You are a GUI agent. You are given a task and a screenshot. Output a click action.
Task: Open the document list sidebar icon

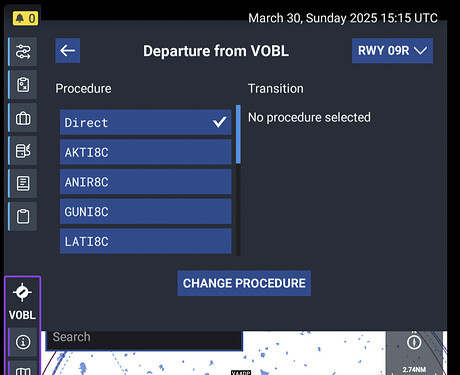point(23,184)
